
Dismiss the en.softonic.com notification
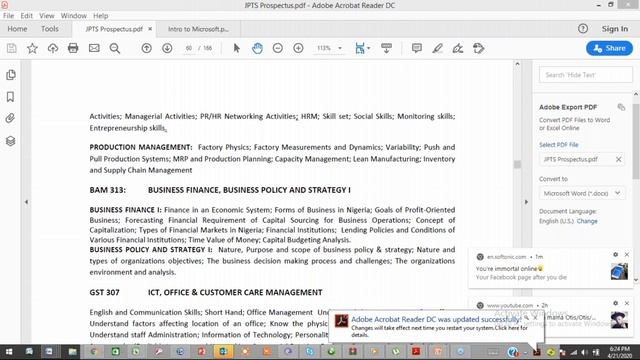click(627, 255)
